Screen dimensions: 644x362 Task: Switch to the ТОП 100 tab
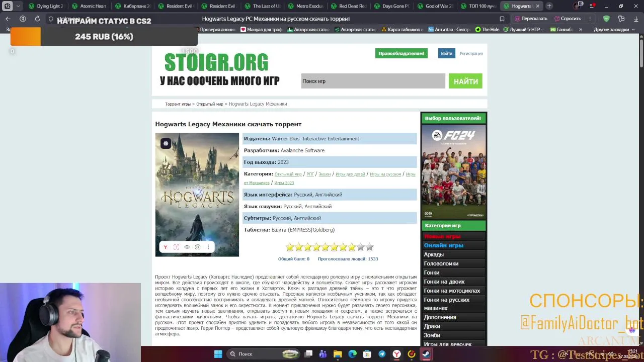click(x=478, y=6)
